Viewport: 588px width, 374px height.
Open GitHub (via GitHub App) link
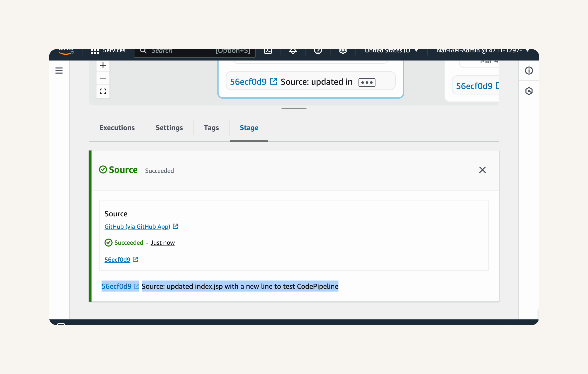(137, 227)
